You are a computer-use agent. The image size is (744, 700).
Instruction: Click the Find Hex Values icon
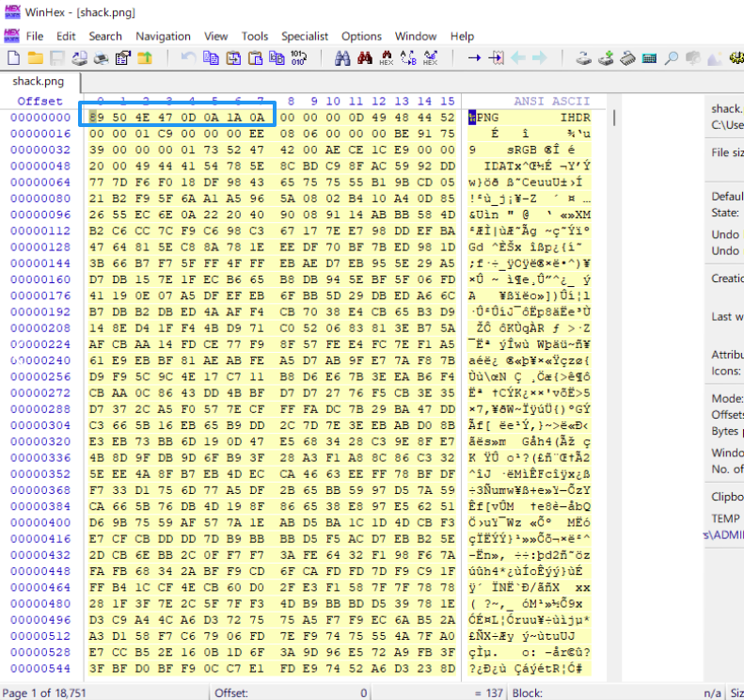387,58
